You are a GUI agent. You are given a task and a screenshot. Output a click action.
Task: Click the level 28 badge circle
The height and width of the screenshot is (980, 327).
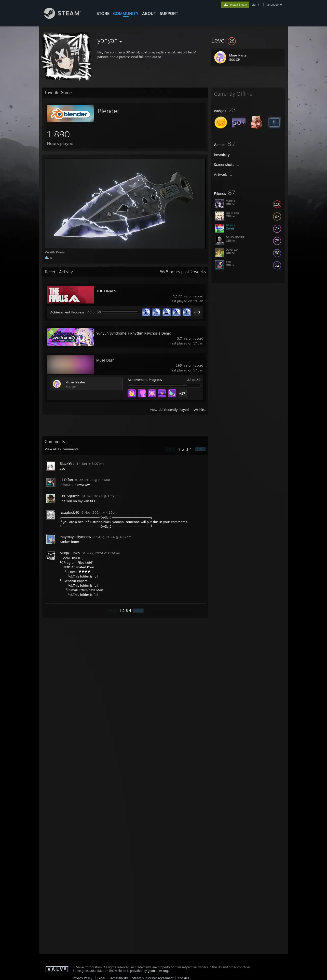click(232, 41)
